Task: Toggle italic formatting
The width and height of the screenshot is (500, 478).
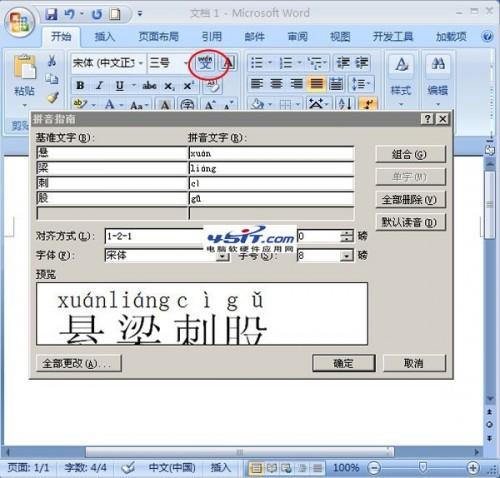Action: [x=99, y=86]
